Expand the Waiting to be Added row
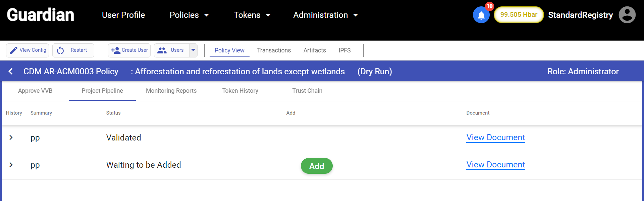This screenshot has width=644, height=201. pyautogui.click(x=11, y=165)
